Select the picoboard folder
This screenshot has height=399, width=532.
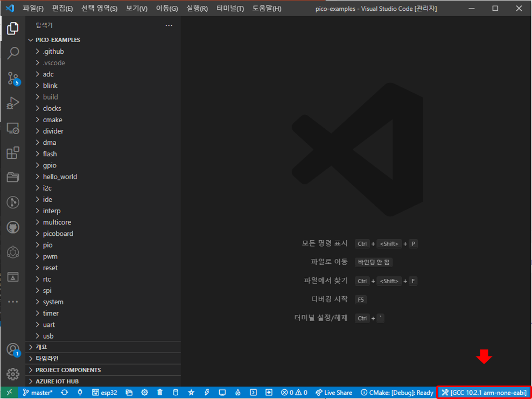tap(103, 234)
